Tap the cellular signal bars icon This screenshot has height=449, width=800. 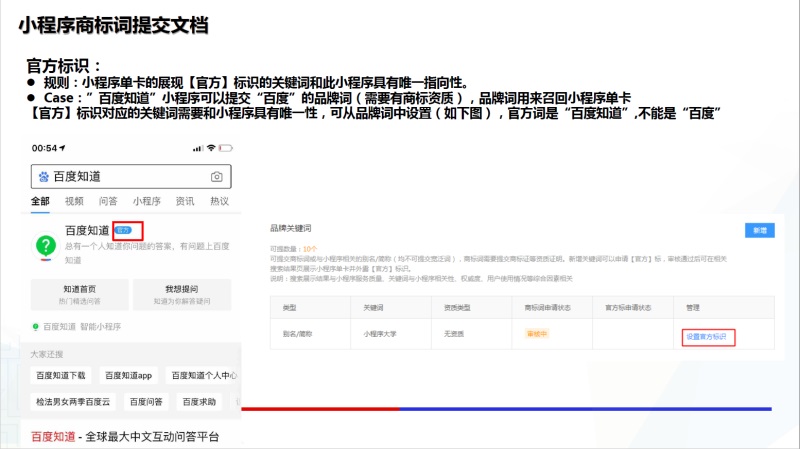click(198, 148)
